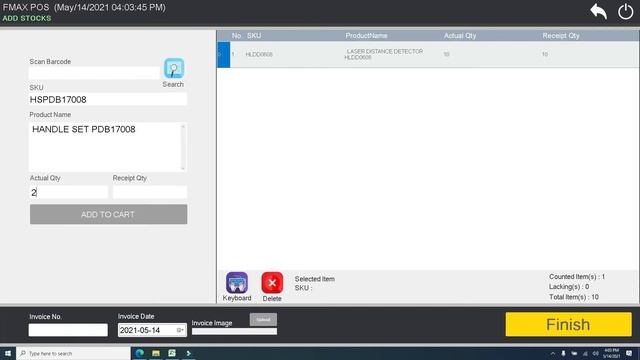Screen dimensions: 640x360
Task: Click the SKU field showing HSPDB17008
Action: pos(108,99)
